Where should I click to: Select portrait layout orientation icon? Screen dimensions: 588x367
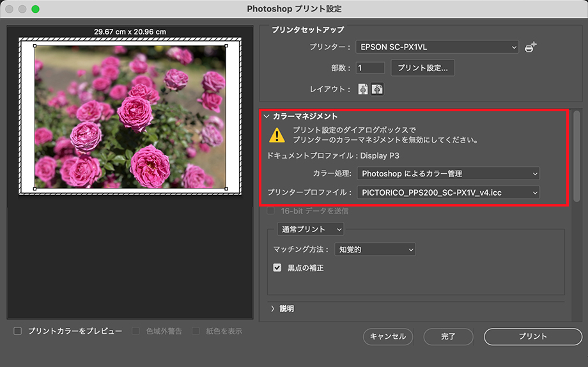pos(363,90)
